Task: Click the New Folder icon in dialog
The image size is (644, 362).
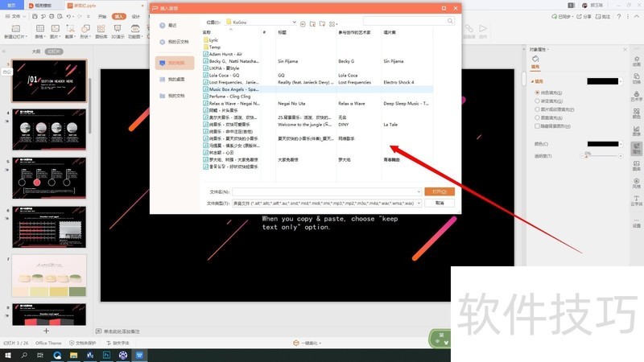Action: pyautogui.click(x=323, y=24)
